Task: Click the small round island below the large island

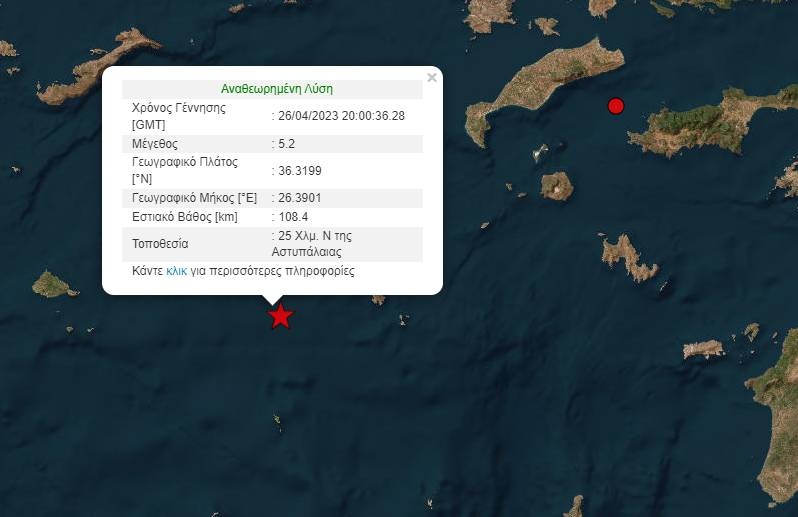Action: pos(556,185)
